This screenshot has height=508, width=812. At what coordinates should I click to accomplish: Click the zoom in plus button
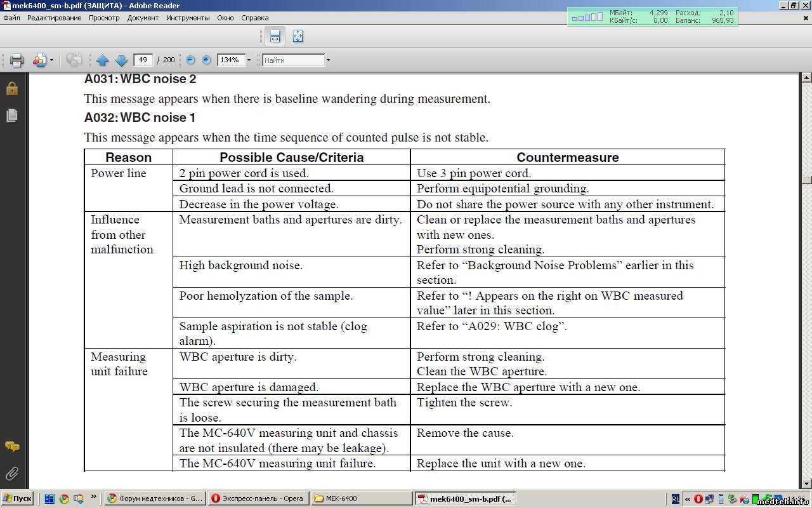(x=206, y=60)
